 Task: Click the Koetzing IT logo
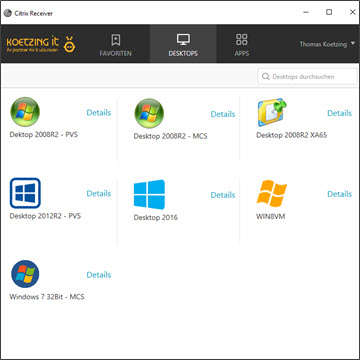pyautogui.click(x=41, y=44)
